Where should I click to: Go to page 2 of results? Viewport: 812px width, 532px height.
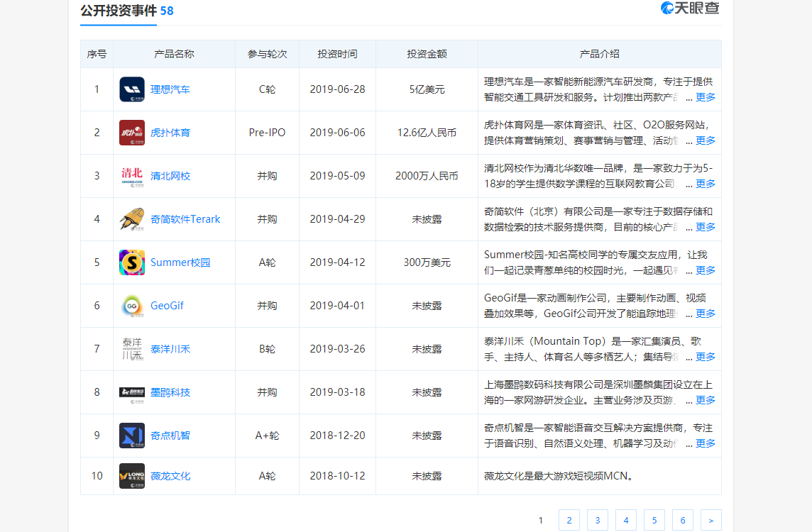point(569,520)
